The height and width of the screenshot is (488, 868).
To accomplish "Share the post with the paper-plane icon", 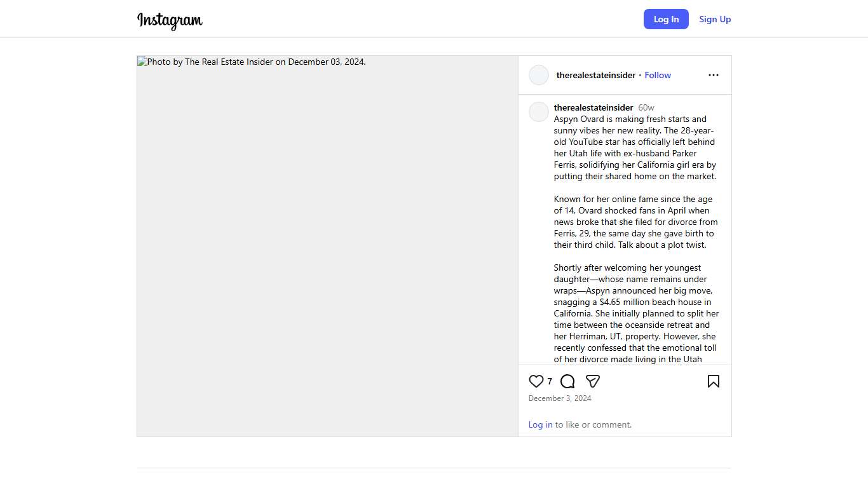I will (593, 381).
